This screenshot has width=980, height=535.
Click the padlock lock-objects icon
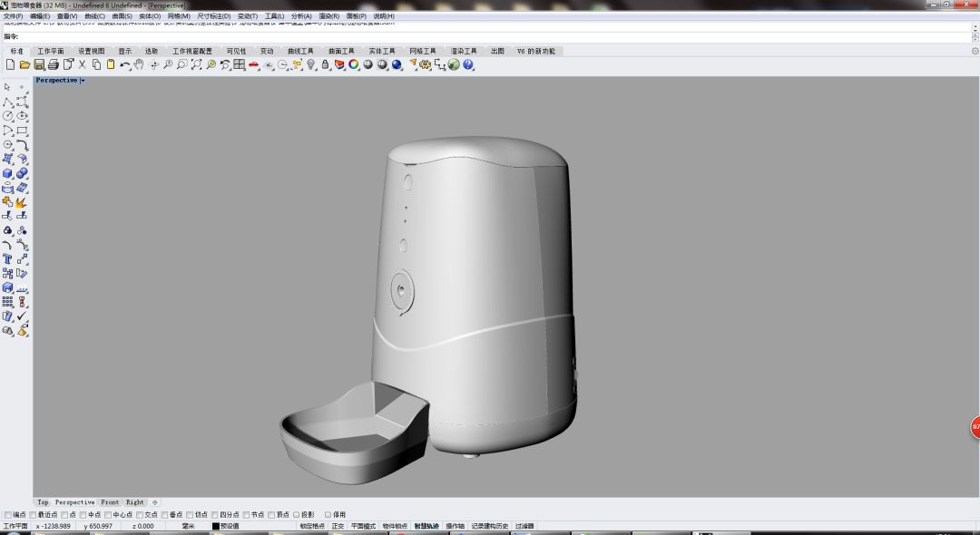pyautogui.click(x=325, y=64)
